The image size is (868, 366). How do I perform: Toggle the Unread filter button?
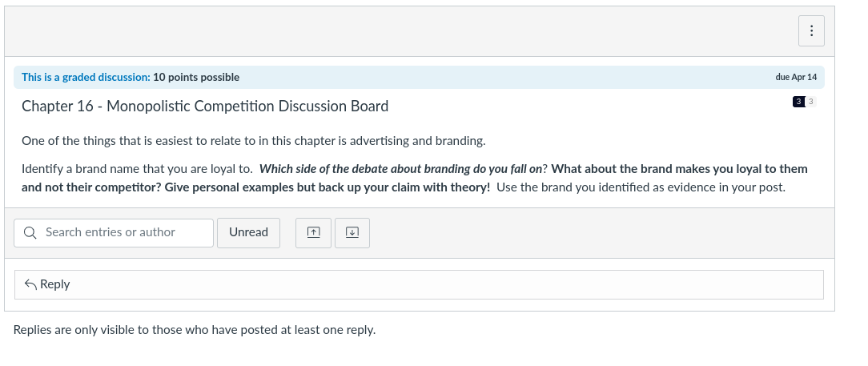click(x=248, y=232)
